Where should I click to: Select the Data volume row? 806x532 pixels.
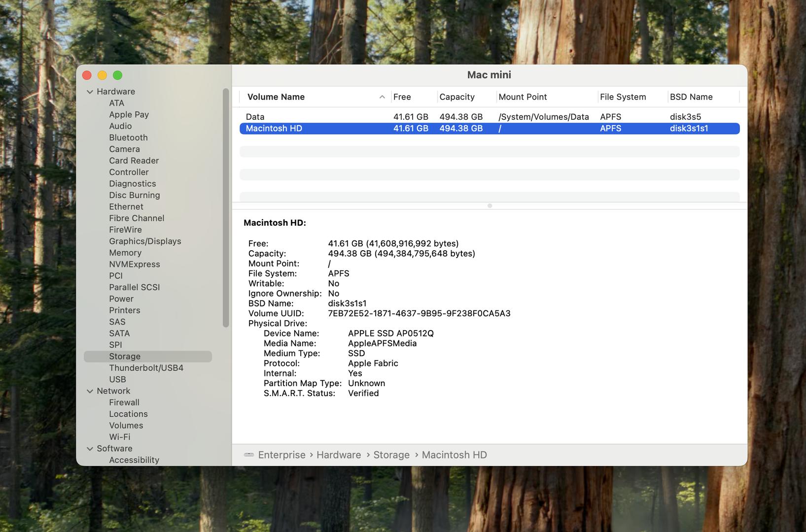[x=490, y=117]
